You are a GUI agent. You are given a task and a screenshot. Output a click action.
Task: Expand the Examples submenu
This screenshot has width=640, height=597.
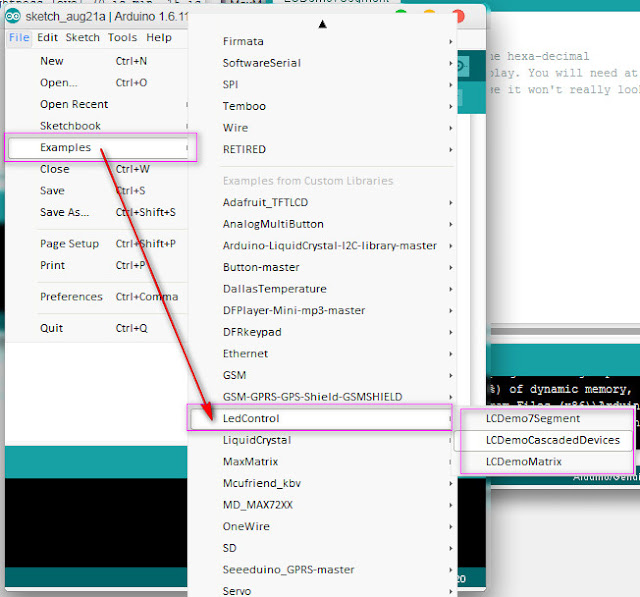(x=98, y=147)
